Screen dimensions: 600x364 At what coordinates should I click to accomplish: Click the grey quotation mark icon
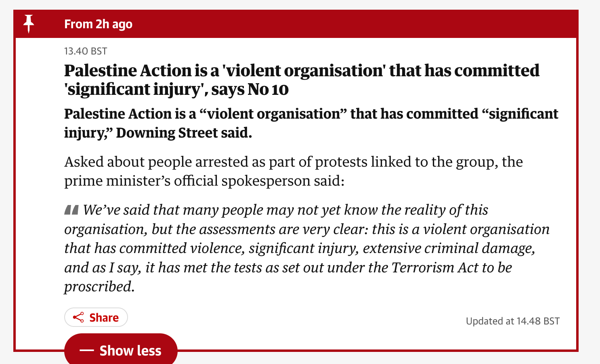tap(71, 210)
